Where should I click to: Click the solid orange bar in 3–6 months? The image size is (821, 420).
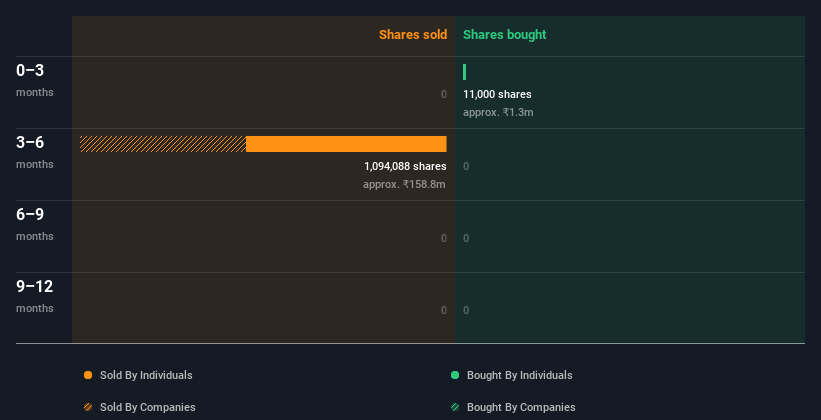(x=346, y=144)
